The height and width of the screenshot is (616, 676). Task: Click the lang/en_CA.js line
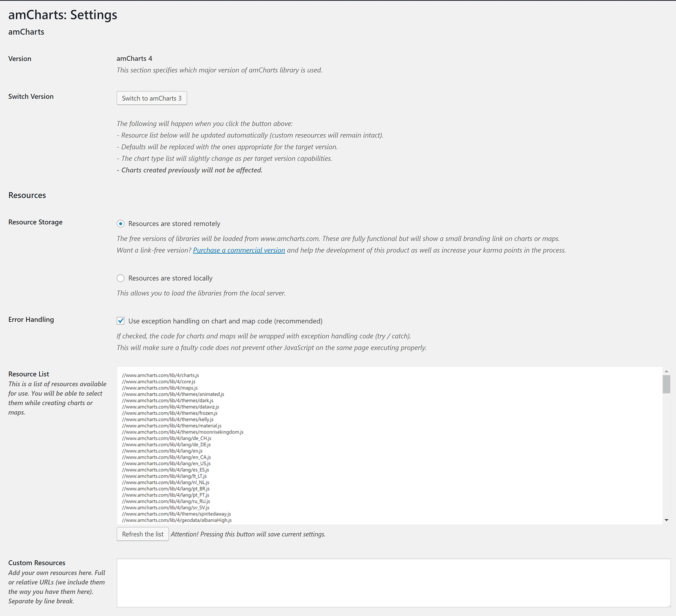click(166, 457)
